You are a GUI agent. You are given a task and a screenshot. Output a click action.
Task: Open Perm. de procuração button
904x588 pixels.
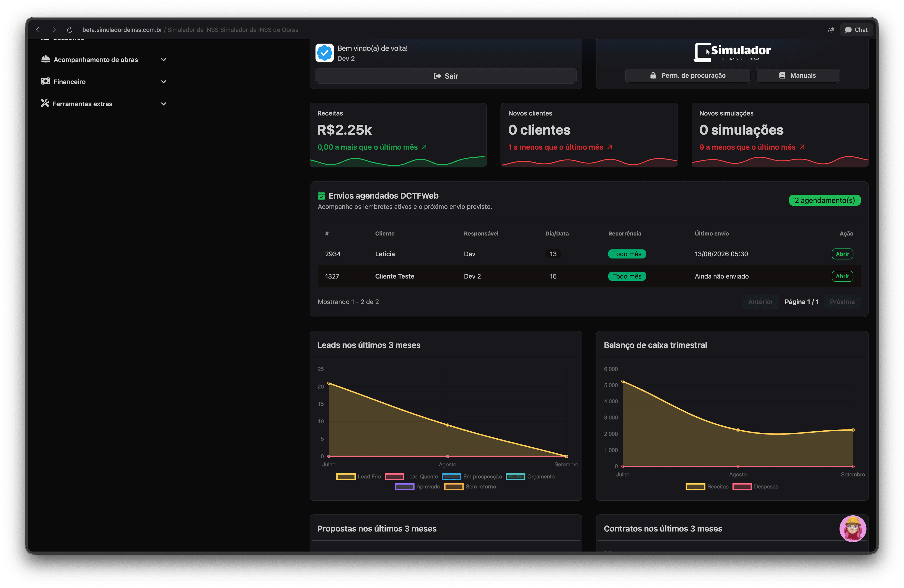(687, 75)
